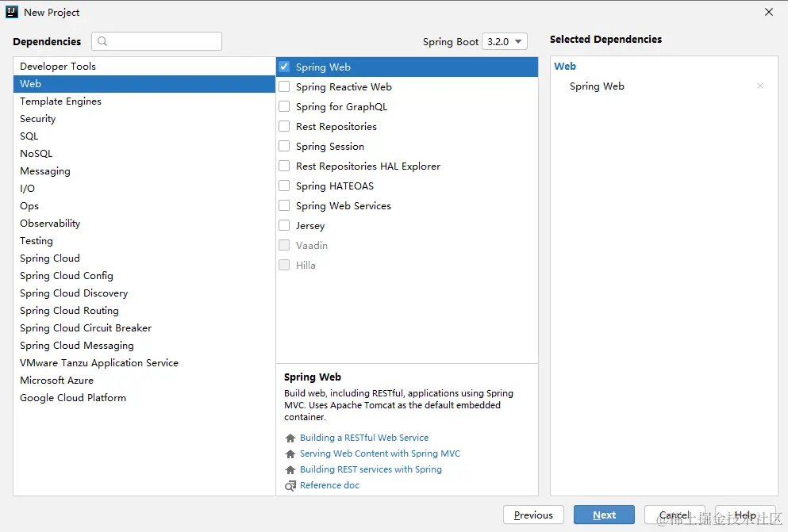
Task: Open the Reference doc link
Action: coord(329,485)
